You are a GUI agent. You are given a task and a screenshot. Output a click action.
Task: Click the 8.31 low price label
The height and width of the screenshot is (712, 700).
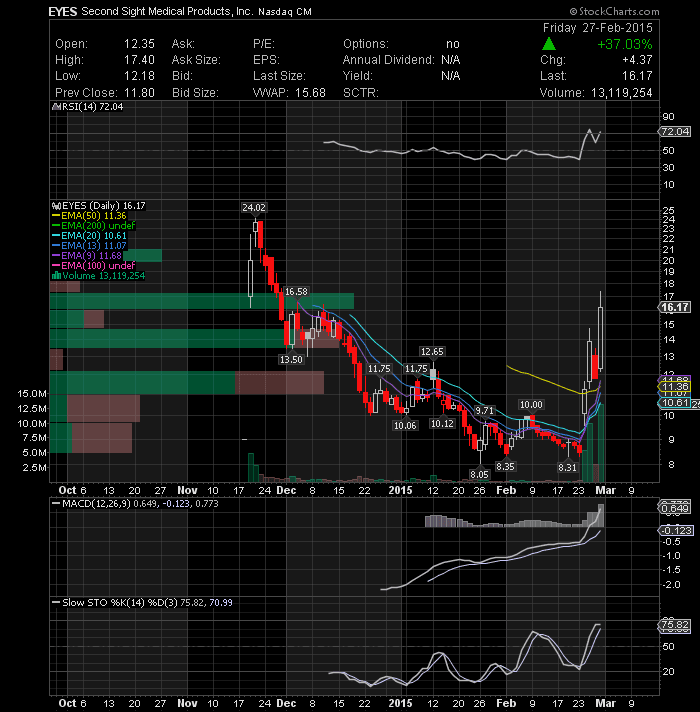click(567, 467)
